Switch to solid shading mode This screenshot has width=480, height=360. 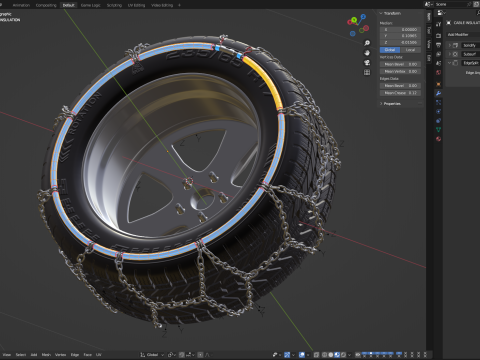click(331, 355)
